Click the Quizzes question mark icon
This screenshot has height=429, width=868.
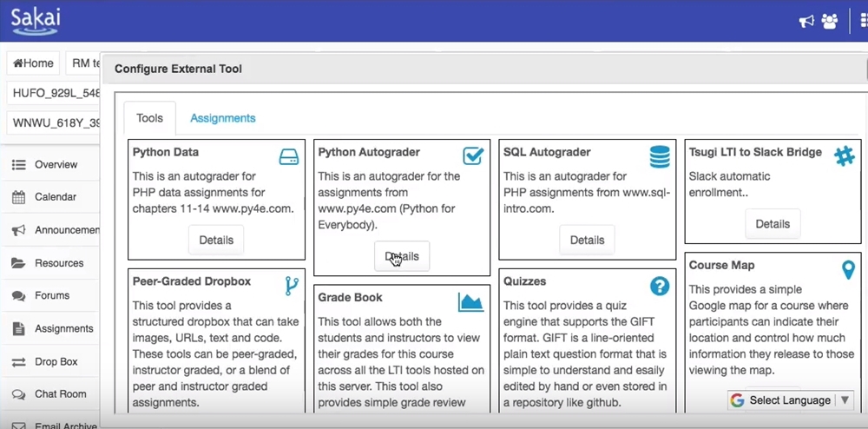coord(660,287)
